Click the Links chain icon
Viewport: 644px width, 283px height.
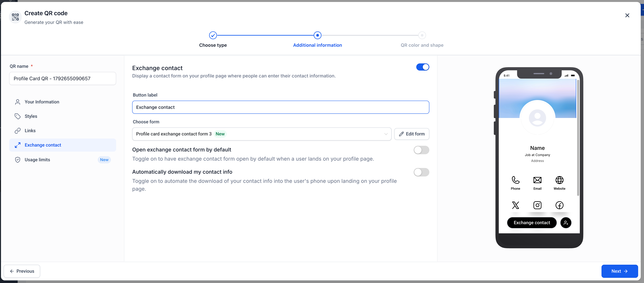tap(17, 131)
